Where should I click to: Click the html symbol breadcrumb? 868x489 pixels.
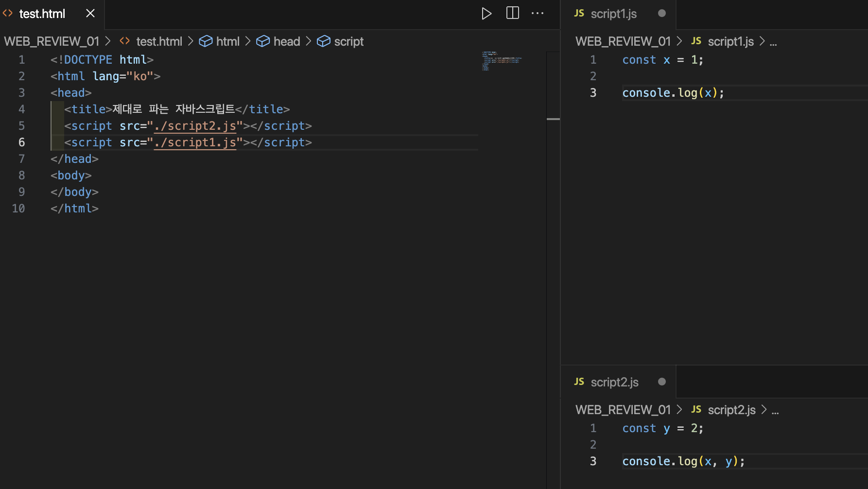[227, 42]
